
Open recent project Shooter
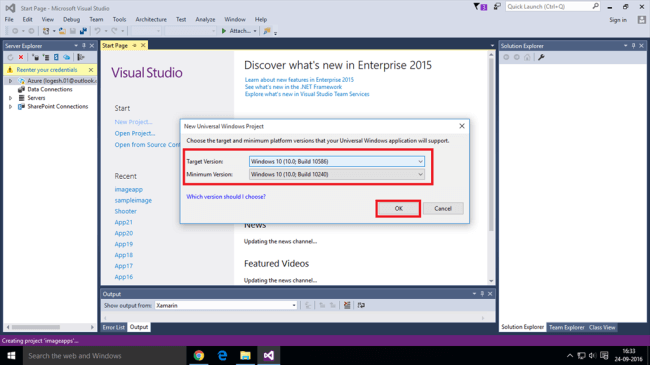[x=125, y=211]
